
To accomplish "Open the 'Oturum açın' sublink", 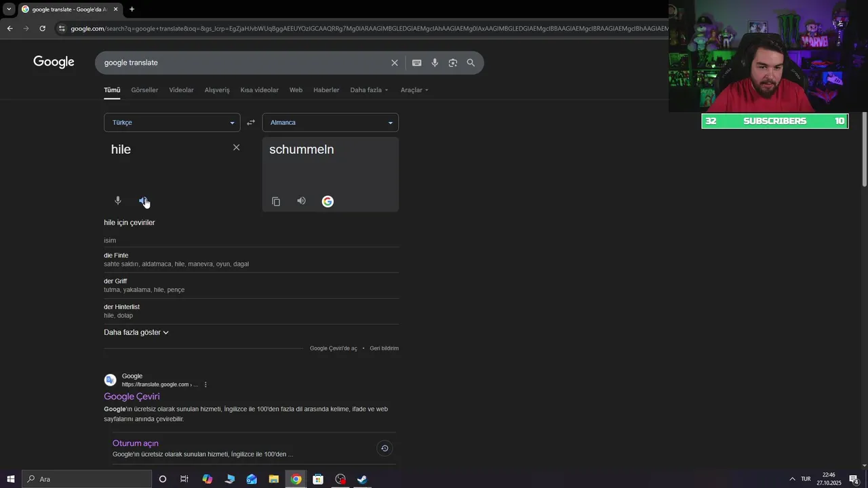I will (135, 443).
